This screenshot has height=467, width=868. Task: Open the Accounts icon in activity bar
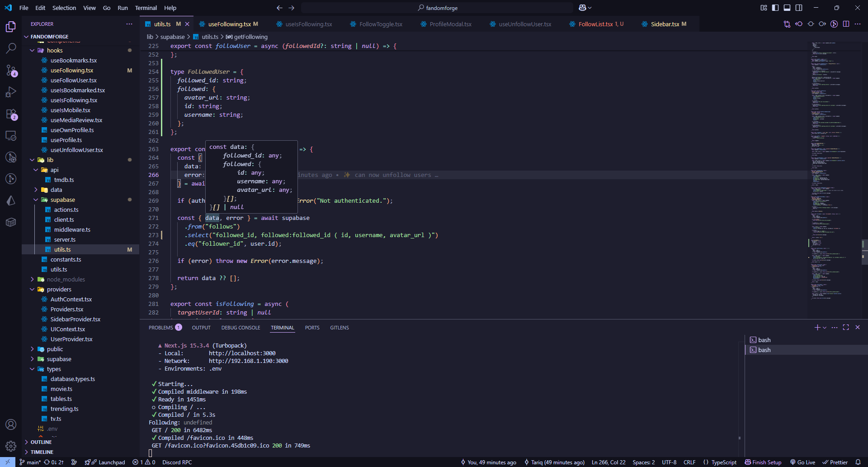[11, 424]
